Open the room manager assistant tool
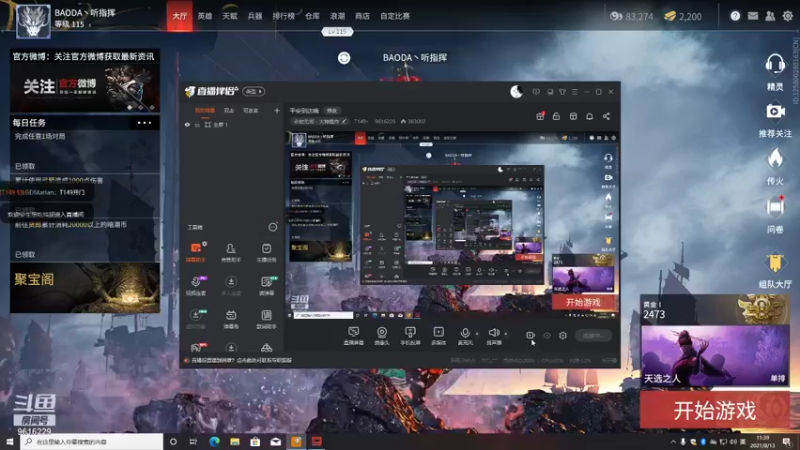 click(x=231, y=252)
